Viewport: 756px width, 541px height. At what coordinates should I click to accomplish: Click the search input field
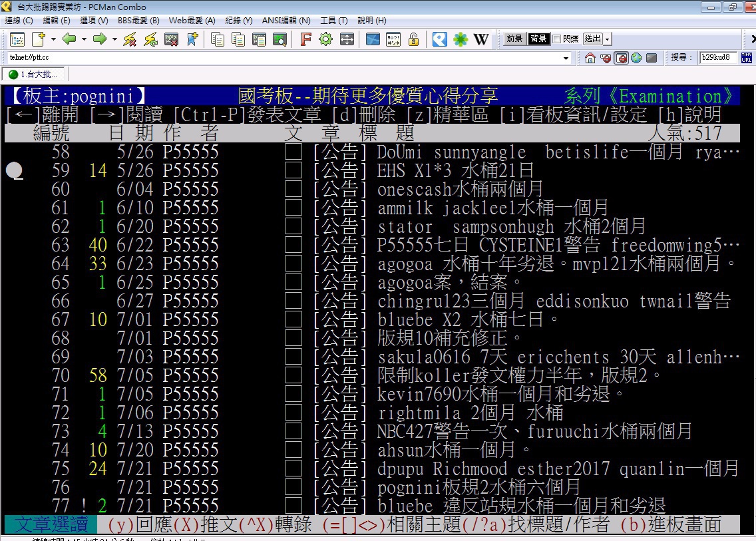(717, 58)
